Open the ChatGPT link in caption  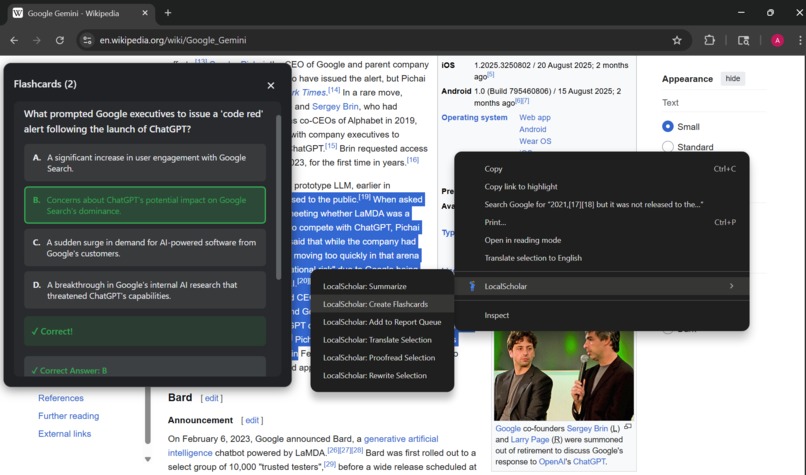pyautogui.click(x=589, y=462)
